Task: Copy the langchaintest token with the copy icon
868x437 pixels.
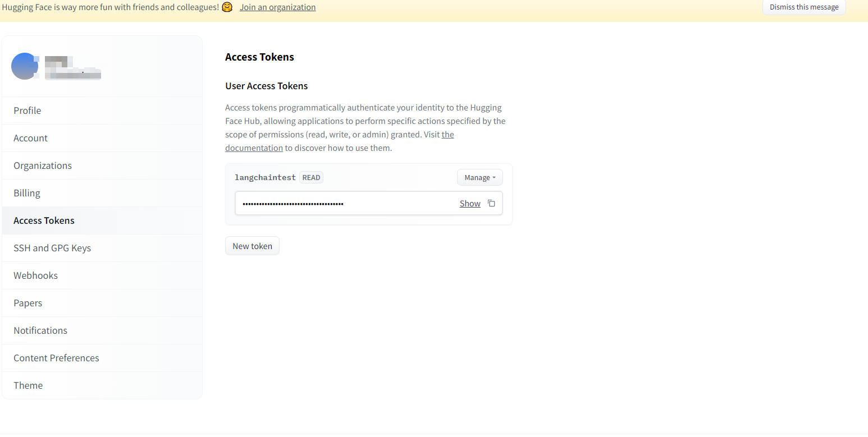Action: [491, 203]
